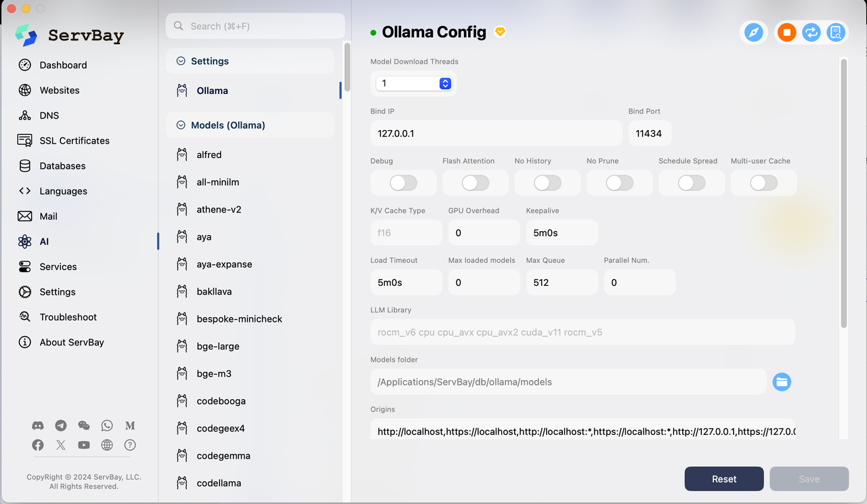Viewport: 867px width, 504px height.
Task: Click the model search field
Action: pyautogui.click(x=255, y=26)
